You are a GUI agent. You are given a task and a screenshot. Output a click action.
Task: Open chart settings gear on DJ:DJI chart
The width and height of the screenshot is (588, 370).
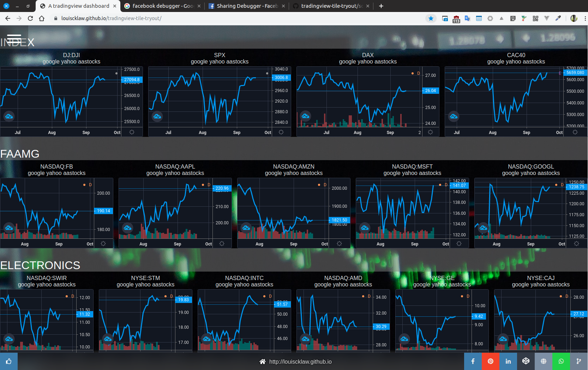(132, 132)
